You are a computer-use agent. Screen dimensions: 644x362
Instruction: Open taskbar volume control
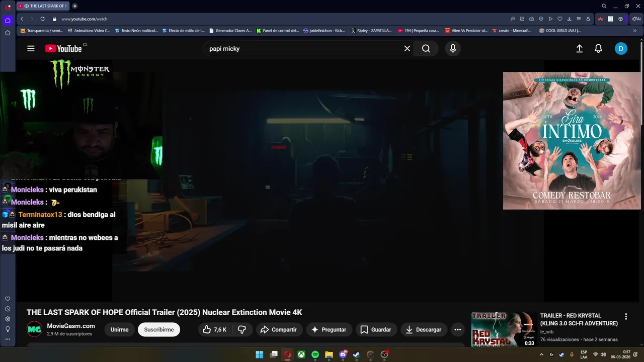603,354
